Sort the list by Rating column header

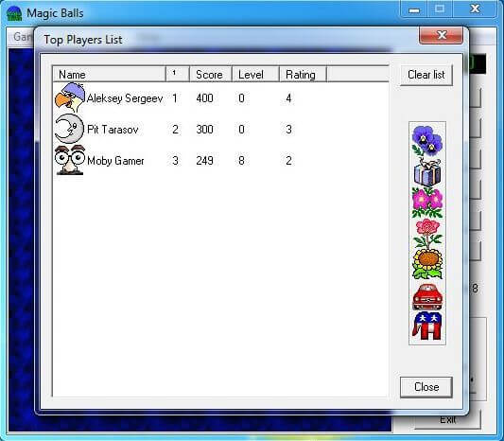(303, 75)
